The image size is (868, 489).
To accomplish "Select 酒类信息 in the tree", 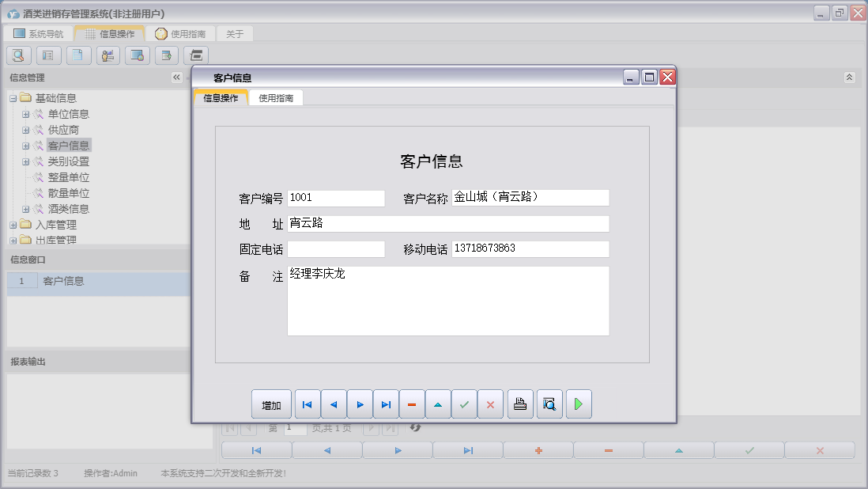I will (68, 209).
